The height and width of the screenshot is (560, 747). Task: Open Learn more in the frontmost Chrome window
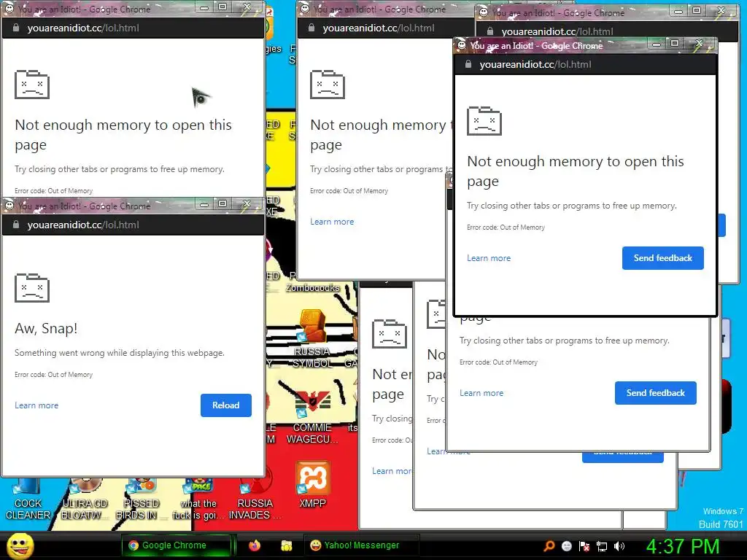(x=489, y=258)
